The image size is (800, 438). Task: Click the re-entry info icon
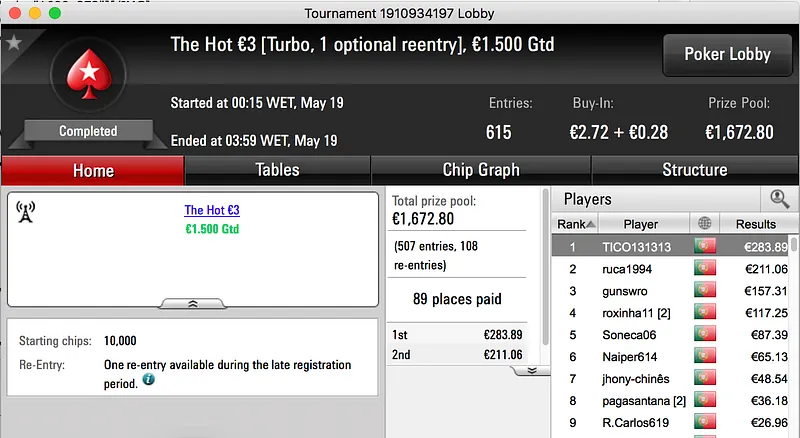click(x=148, y=380)
